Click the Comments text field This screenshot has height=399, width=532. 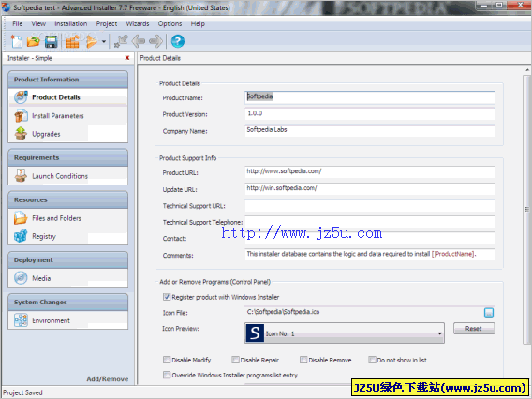click(369, 255)
